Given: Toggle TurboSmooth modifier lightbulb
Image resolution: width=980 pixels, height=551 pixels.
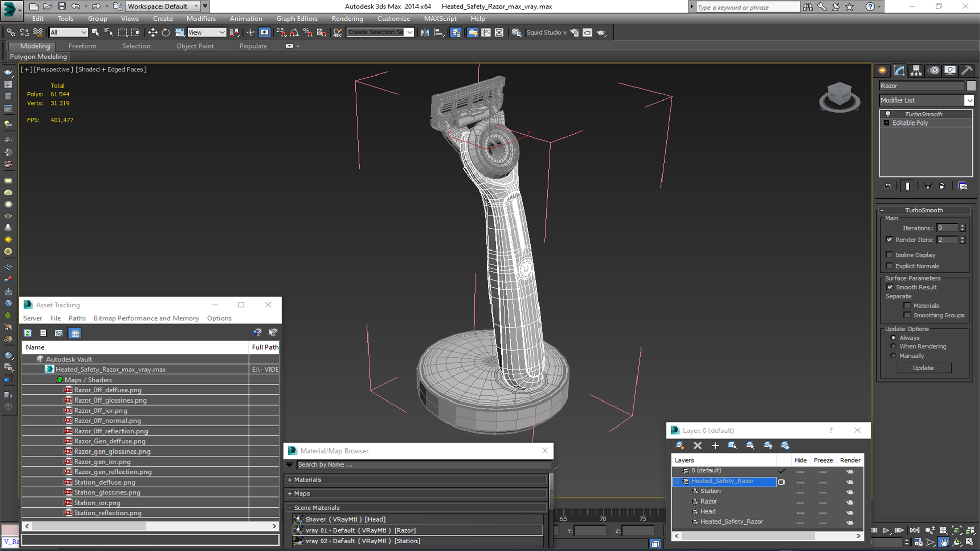Looking at the screenshot, I should click(x=888, y=114).
